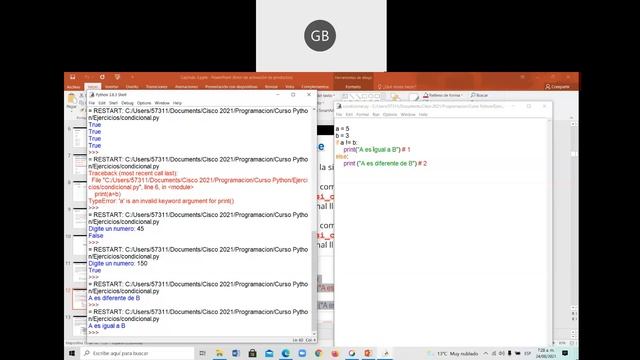Click the Buscar search tool in ribbon
Viewport: 640px width, 360px height.
tap(480, 95)
